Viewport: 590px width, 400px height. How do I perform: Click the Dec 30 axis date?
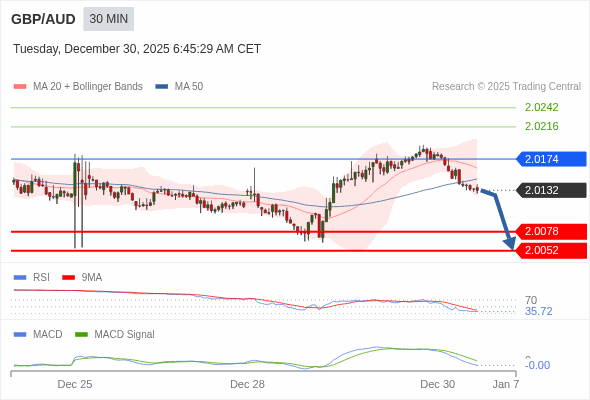pos(438,384)
